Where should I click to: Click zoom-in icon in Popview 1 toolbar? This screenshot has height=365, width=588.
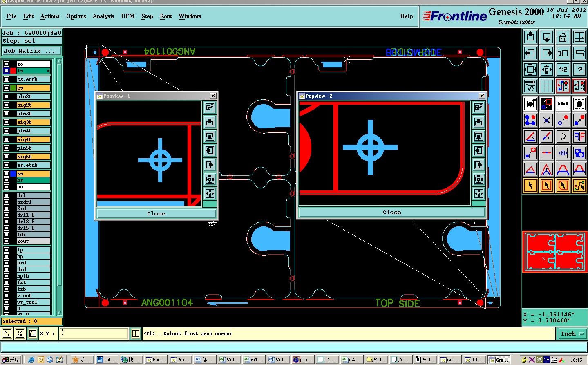(x=210, y=179)
